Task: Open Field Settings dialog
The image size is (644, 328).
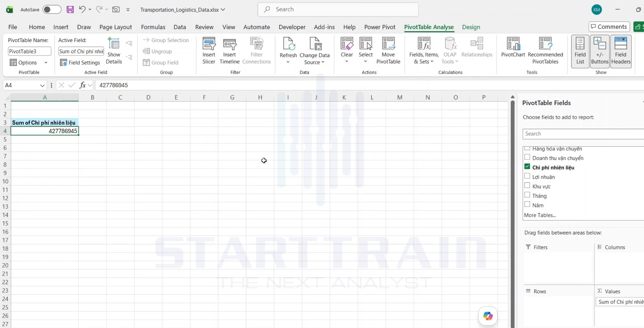Action: (80, 63)
